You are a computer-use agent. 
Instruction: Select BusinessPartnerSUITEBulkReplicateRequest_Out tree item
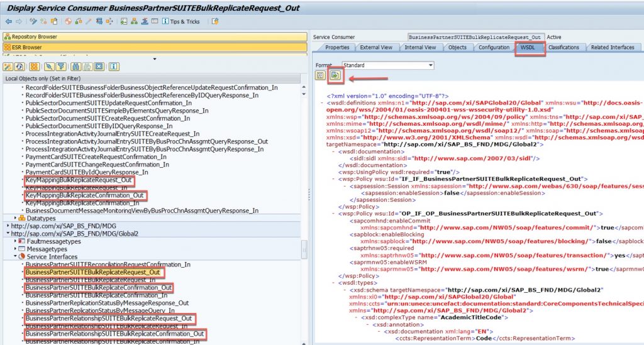93,272
